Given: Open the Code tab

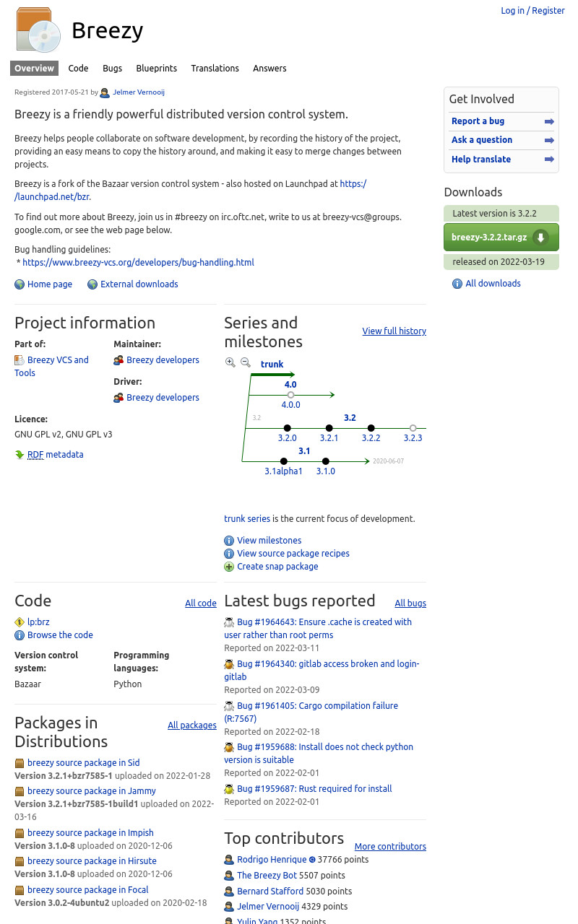Looking at the screenshot, I should pyautogui.click(x=78, y=69).
